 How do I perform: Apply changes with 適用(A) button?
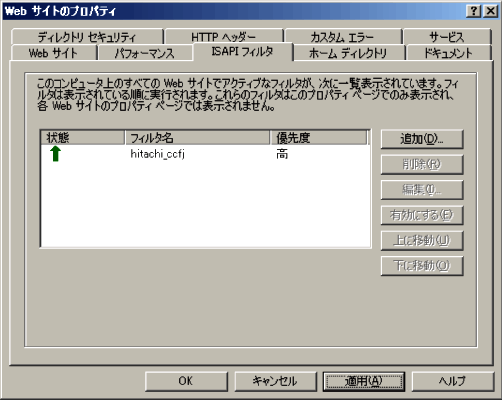pyautogui.click(x=364, y=381)
